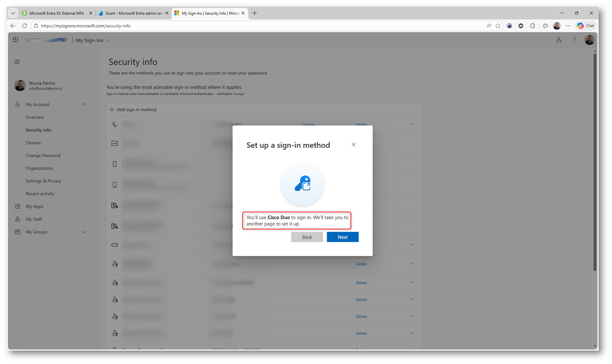Click the browser refresh icon
Image resolution: width=612 pixels, height=364 pixels.
[x=25, y=26]
